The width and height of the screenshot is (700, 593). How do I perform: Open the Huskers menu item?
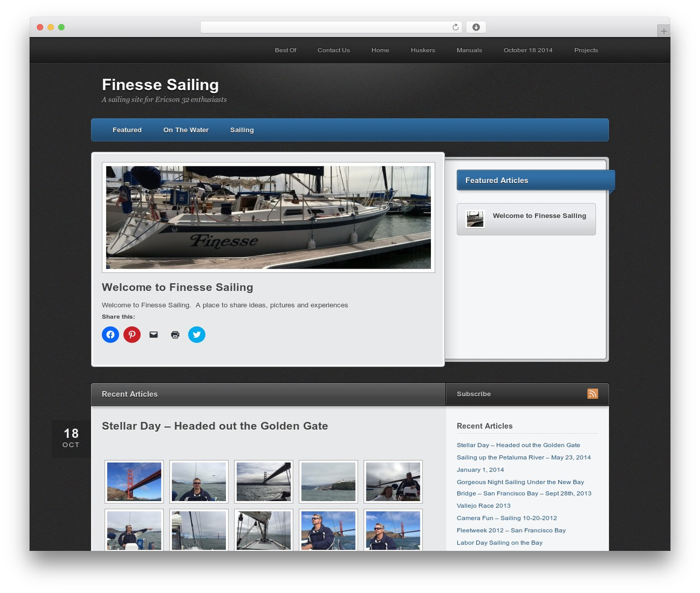[x=423, y=50]
